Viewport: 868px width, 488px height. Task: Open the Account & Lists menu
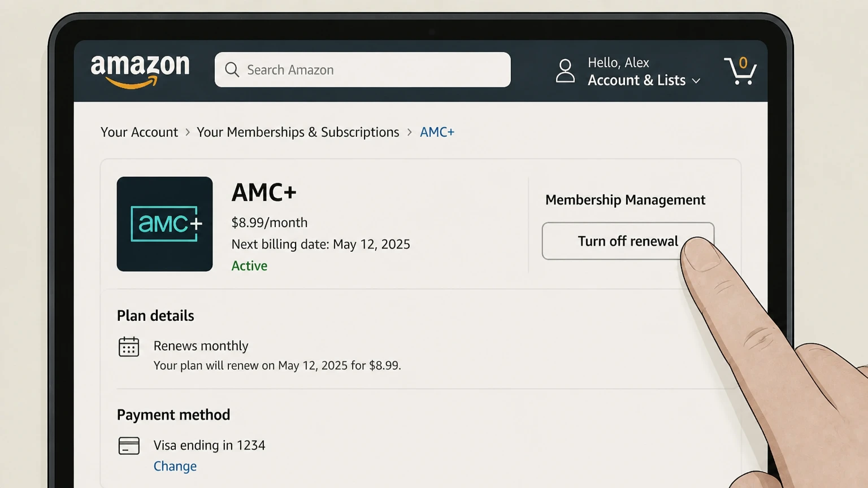(x=636, y=80)
